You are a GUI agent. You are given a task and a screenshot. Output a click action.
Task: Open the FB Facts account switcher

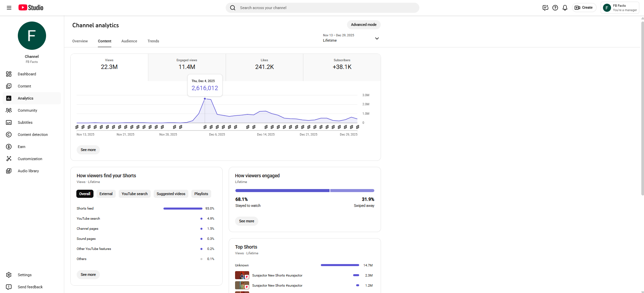tap(620, 8)
